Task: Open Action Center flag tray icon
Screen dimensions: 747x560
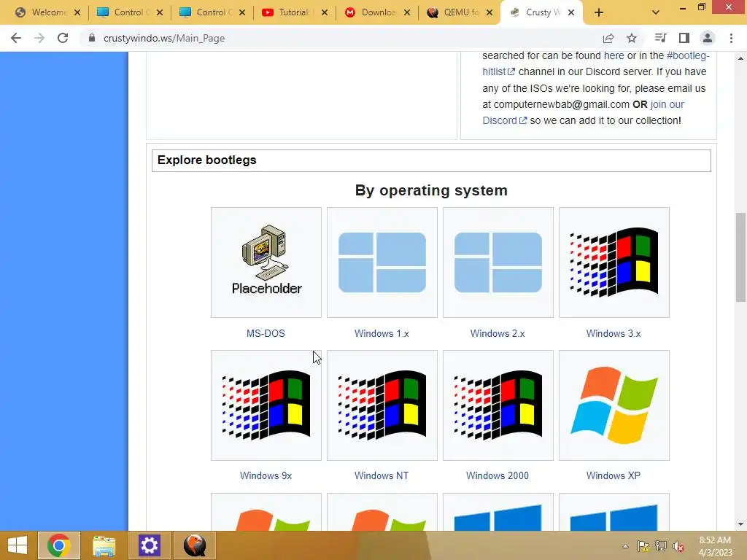Action: (x=643, y=546)
